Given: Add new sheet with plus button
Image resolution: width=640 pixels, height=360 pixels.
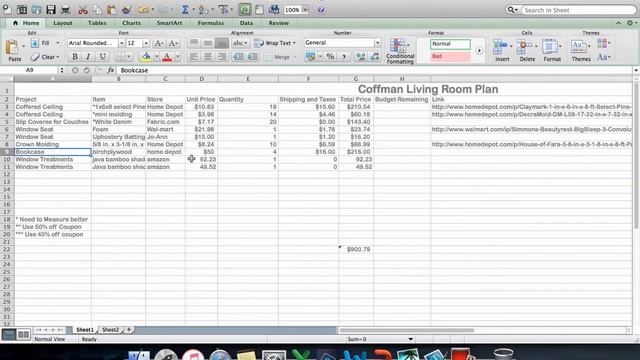Looking at the screenshot, I should (x=129, y=330).
